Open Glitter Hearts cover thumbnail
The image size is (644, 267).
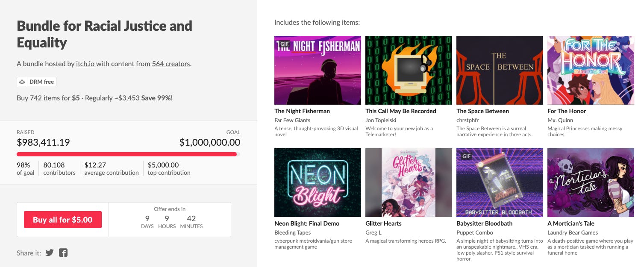tap(409, 182)
